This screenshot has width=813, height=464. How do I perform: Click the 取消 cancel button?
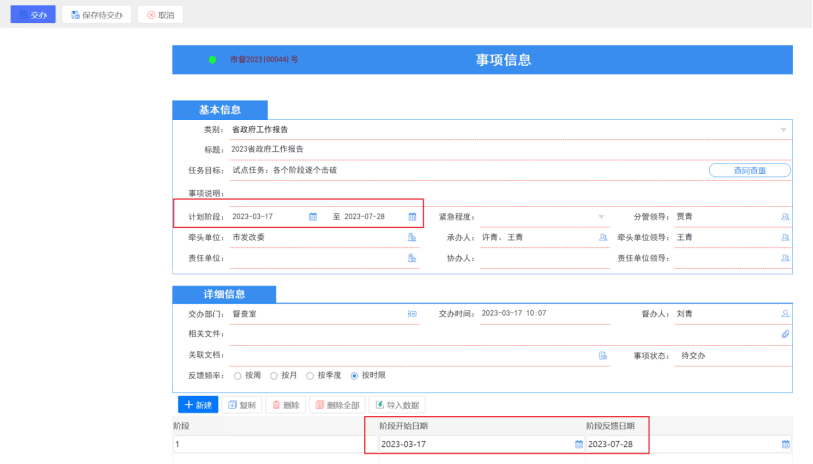[x=160, y=15]
